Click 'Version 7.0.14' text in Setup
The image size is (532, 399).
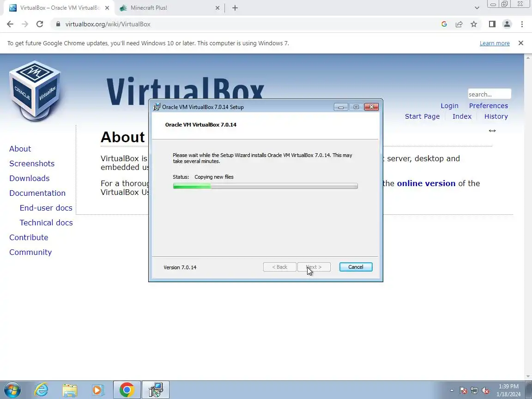pyautogui.click(x=180, y=267)
